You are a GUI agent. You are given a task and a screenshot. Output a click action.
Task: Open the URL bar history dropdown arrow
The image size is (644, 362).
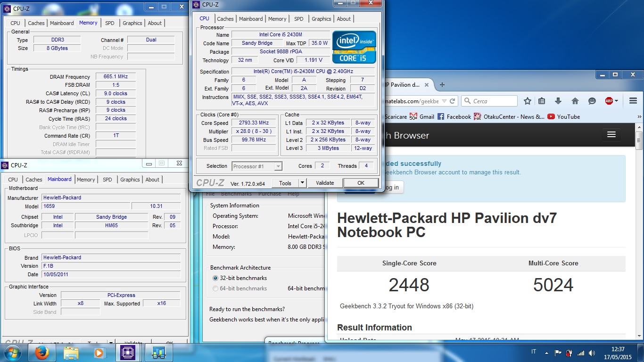(444, 101)
